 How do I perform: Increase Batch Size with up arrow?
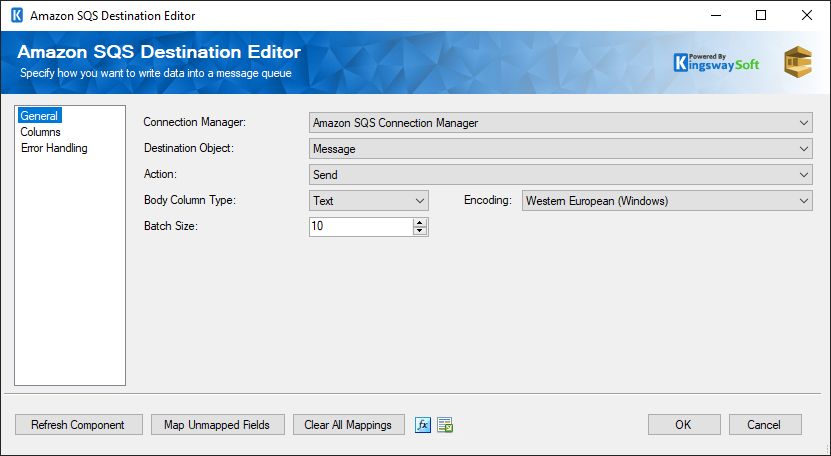pos(420,223)
